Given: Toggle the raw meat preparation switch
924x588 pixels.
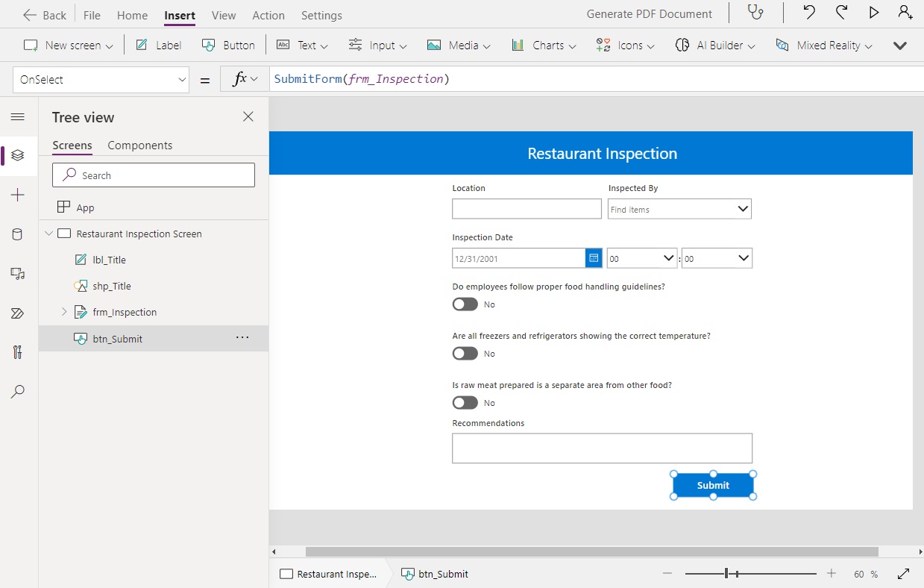Looking at the screenshot, I should [x=465, y=403].
